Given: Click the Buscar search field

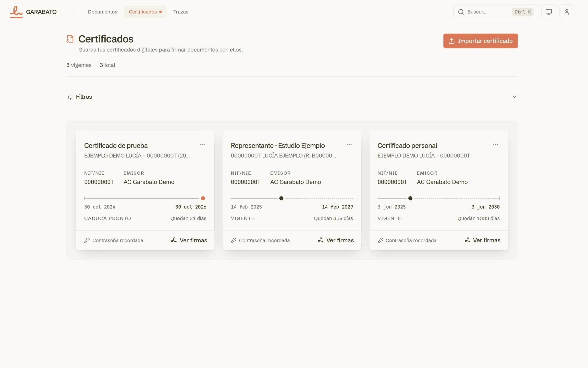Looking at the screenshot, I should coord(495,12).
